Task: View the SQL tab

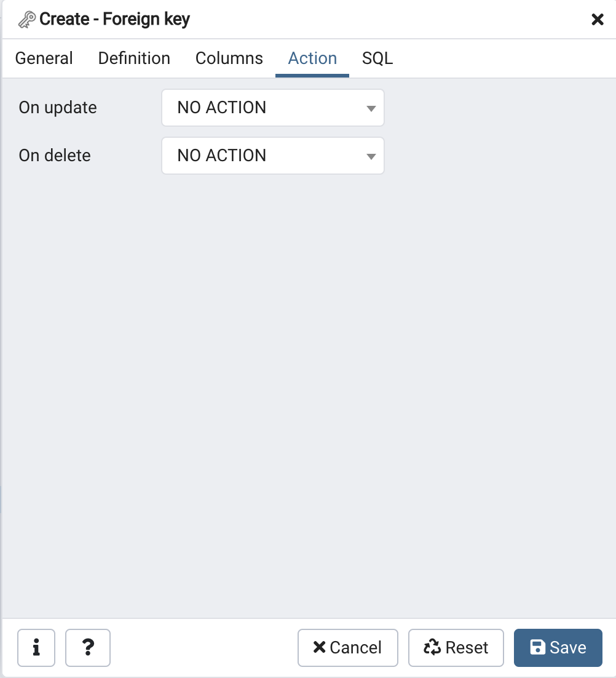Action: [377, 58]
